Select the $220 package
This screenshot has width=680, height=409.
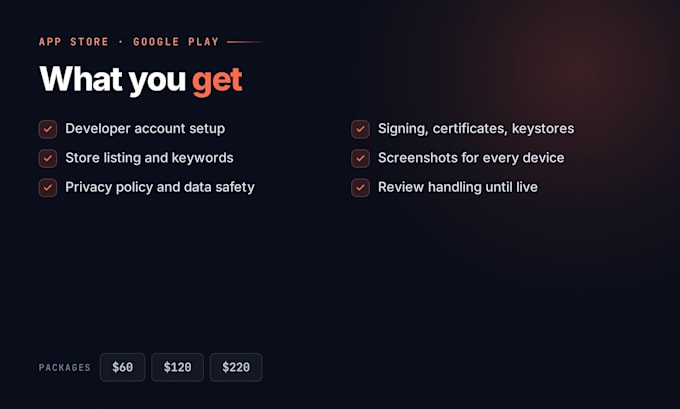[236, 367]
